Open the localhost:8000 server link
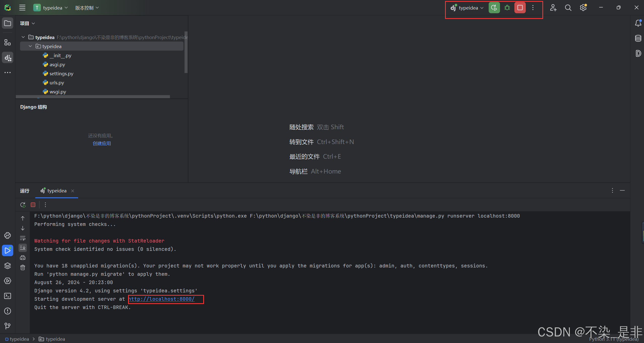Image resolution: width=644 pixels, height=343 pixels. click(162, 299)
